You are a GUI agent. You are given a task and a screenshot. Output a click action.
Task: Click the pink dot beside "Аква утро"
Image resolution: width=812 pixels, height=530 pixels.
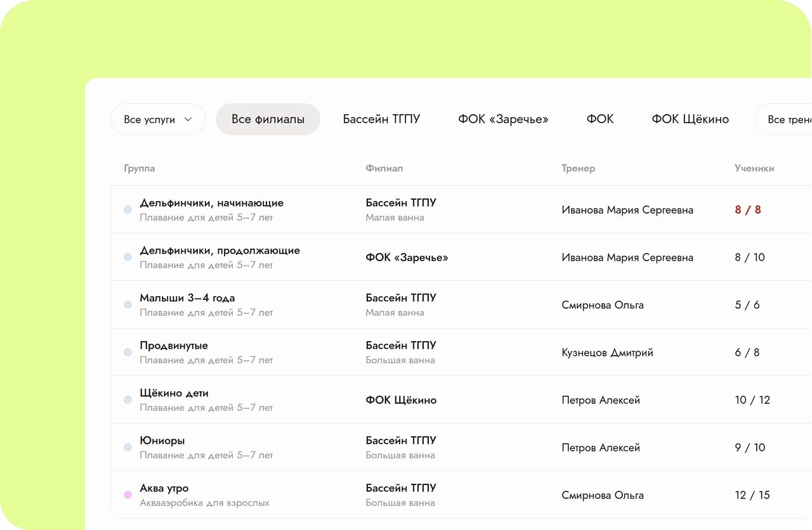(x=128, y=495)
